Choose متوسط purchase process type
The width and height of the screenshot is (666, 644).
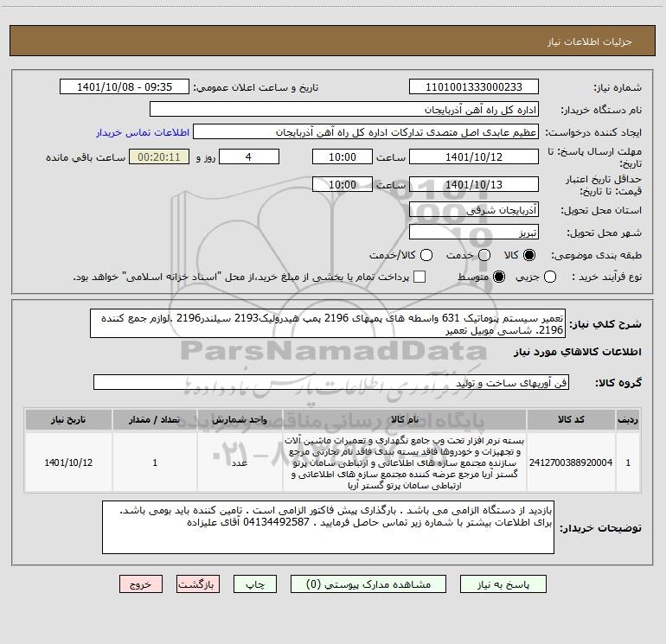tap(499, 277)
